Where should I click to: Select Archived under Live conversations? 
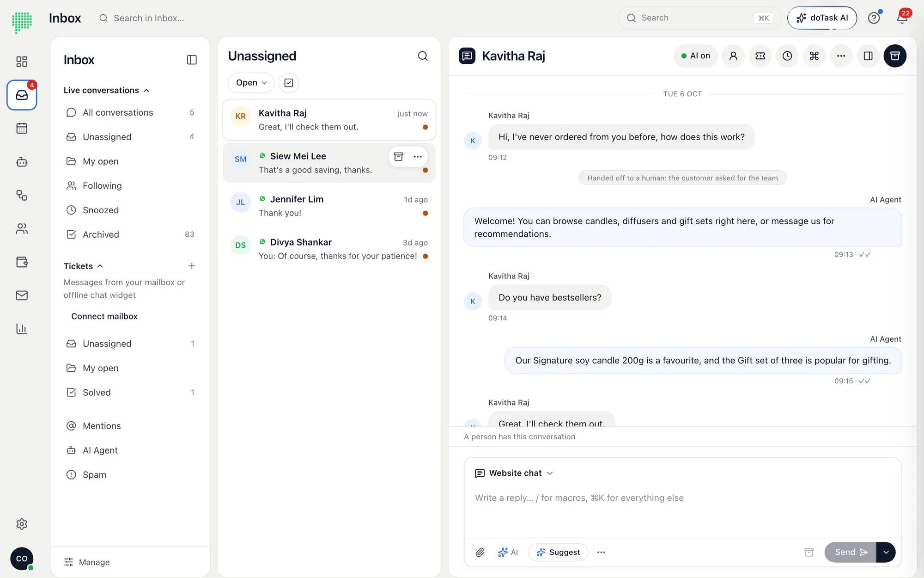pos(130,234)
